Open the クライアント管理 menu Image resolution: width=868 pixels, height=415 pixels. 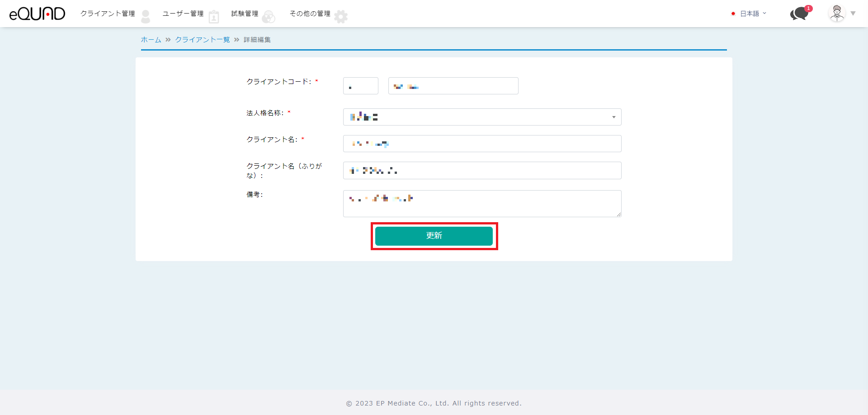pyautogui.click(x=108, y=14)
